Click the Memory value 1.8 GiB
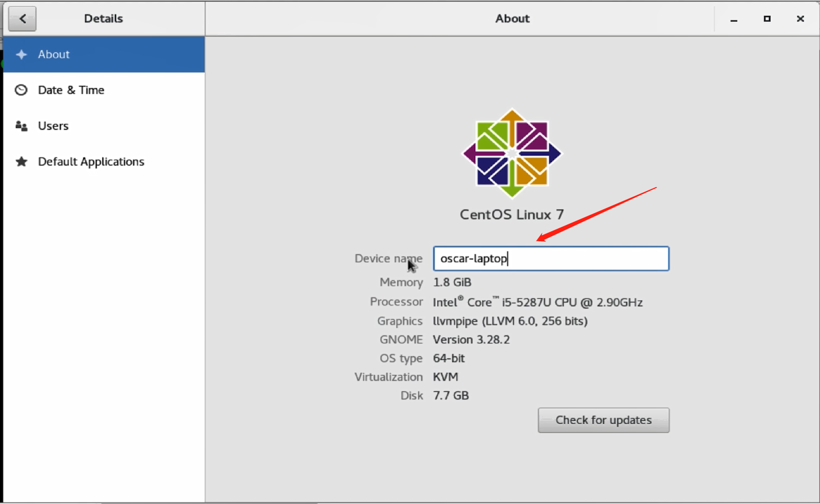 coord(452,282)
